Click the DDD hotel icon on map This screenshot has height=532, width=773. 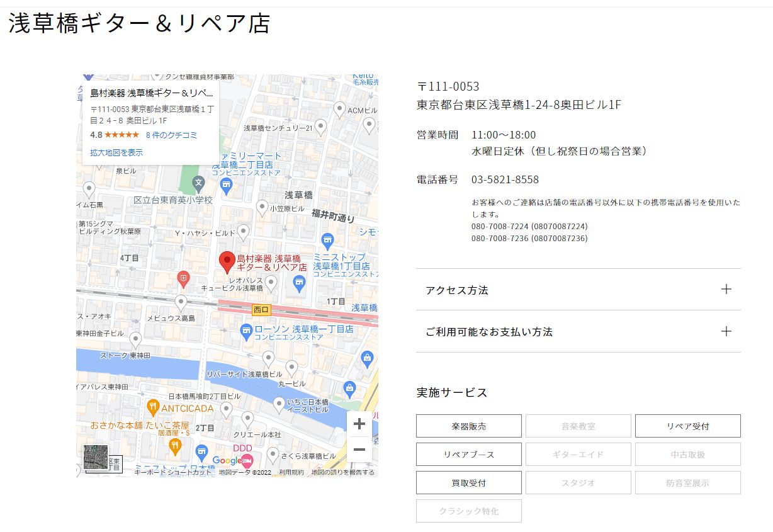(x=247, y=460)
